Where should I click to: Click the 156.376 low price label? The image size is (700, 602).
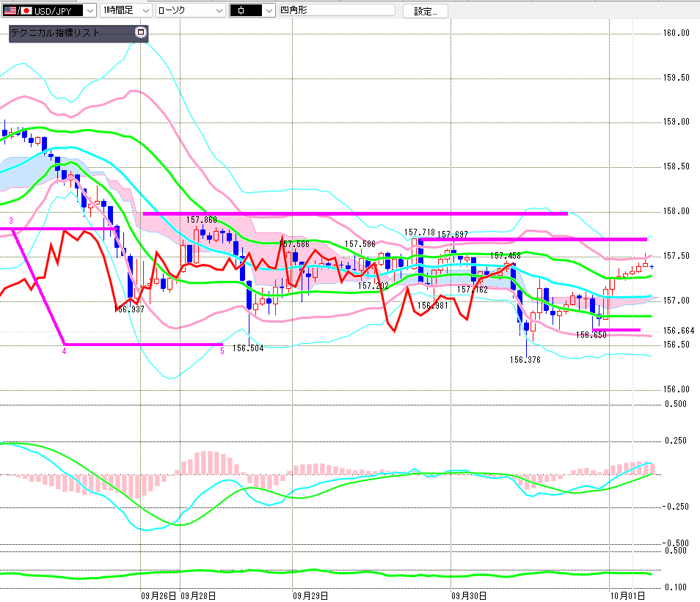[x=525, y=360]
